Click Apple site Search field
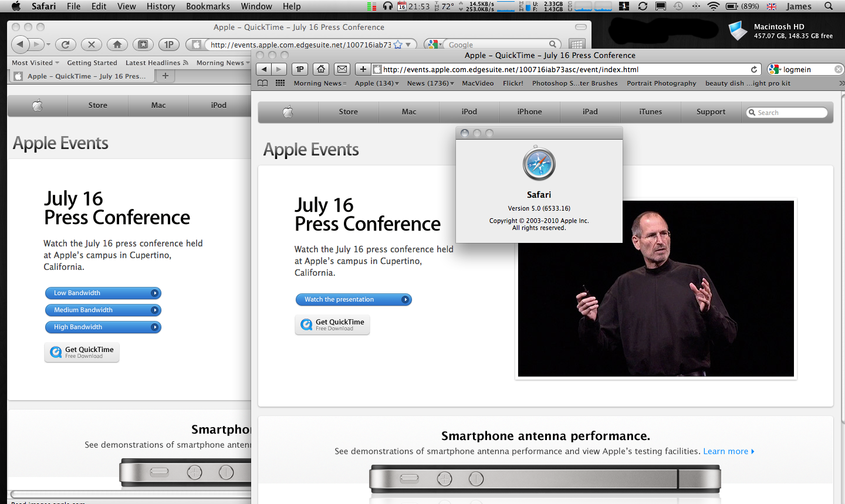The image size is (845, 504). 787,112
